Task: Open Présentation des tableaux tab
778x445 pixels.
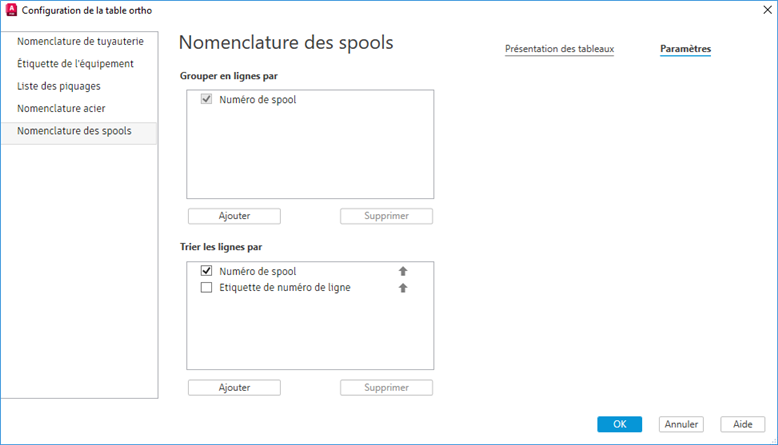Action: point(559,49)
